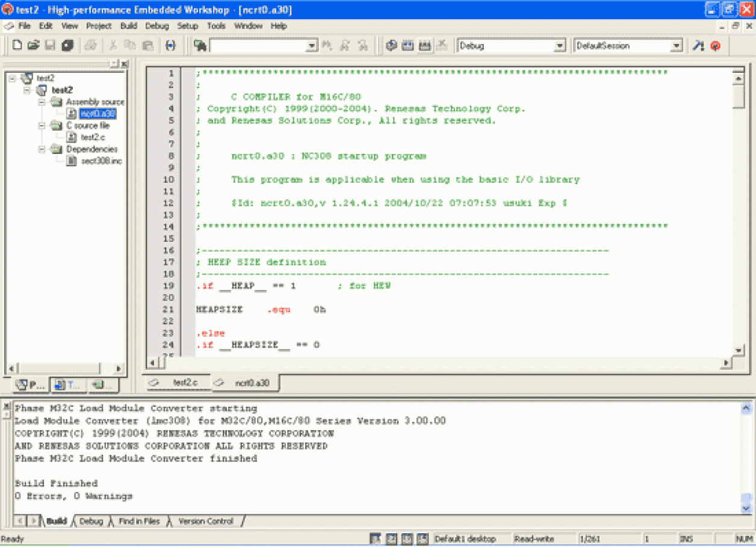Save all open files

pyautogui.click(x=66, y=45)
